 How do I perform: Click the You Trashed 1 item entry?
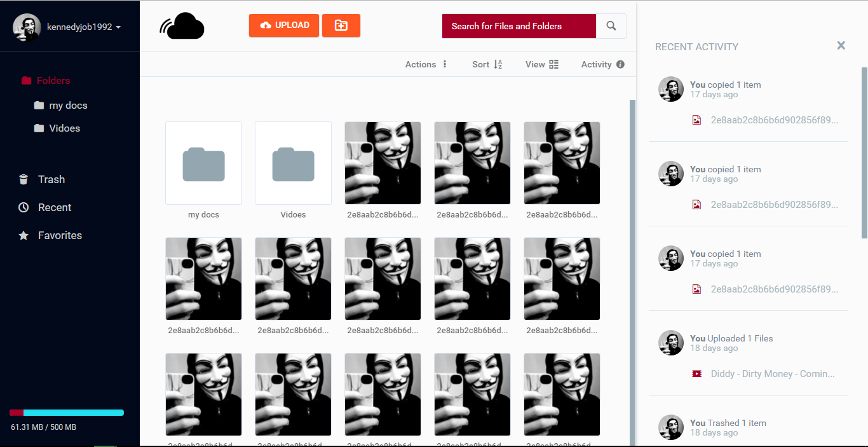pos(728,423)
